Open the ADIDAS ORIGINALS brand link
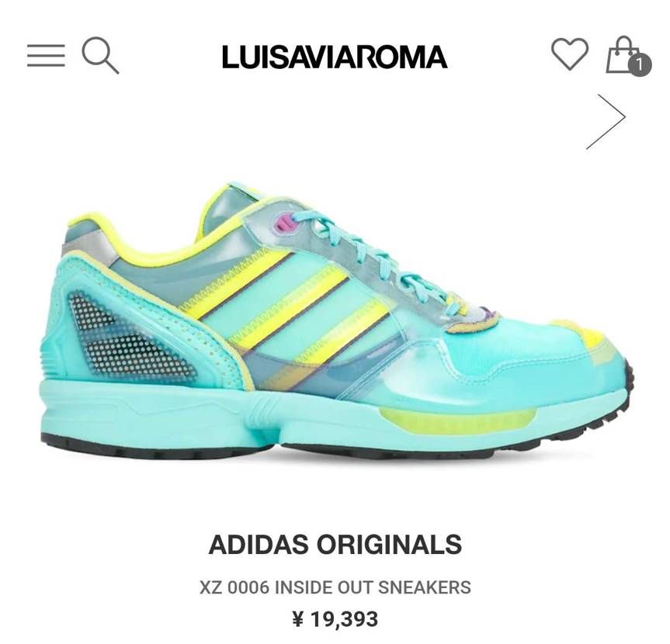This screenshot has height=644, width=670. click(335, 545)
